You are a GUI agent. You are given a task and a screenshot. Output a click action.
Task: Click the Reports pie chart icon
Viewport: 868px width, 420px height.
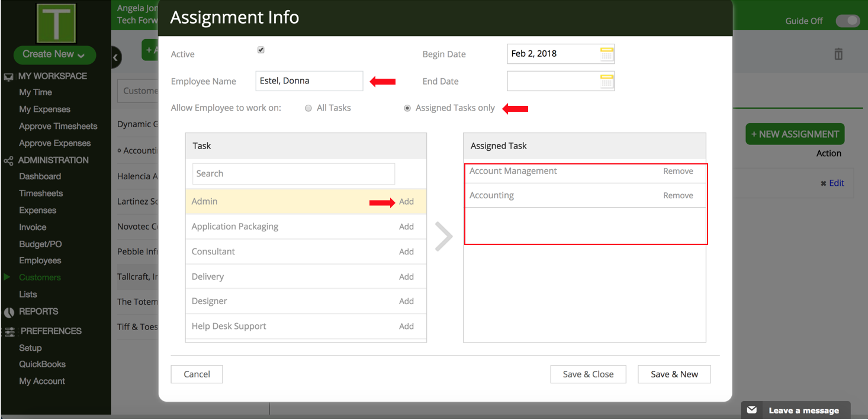9,312
